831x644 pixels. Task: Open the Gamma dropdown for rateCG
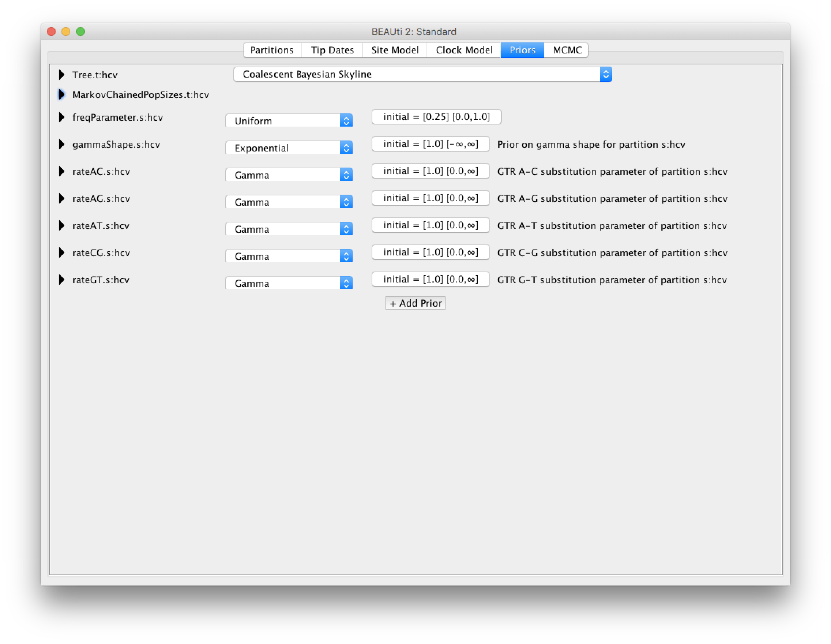click(x=289, y=256)
